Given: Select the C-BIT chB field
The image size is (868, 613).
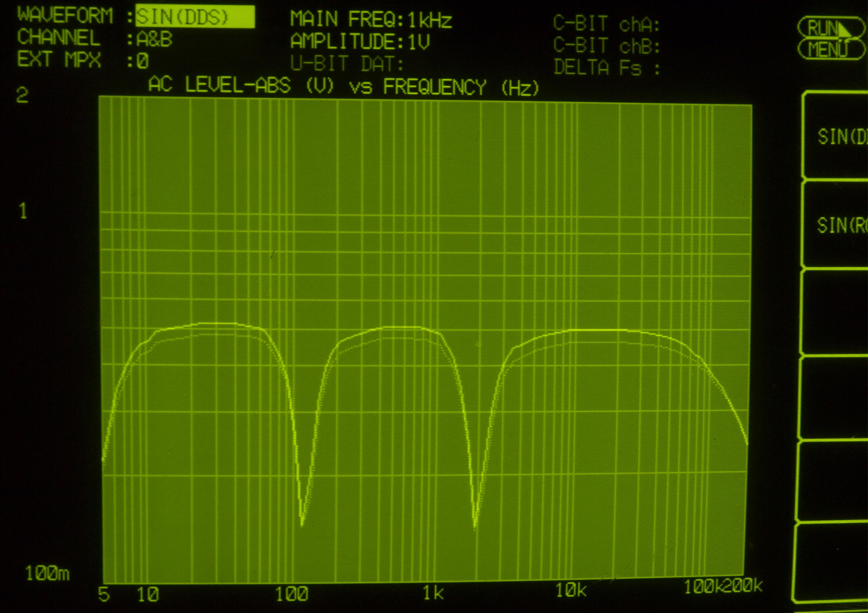Looking at the screenshot, I should click(x=606, y=46).
